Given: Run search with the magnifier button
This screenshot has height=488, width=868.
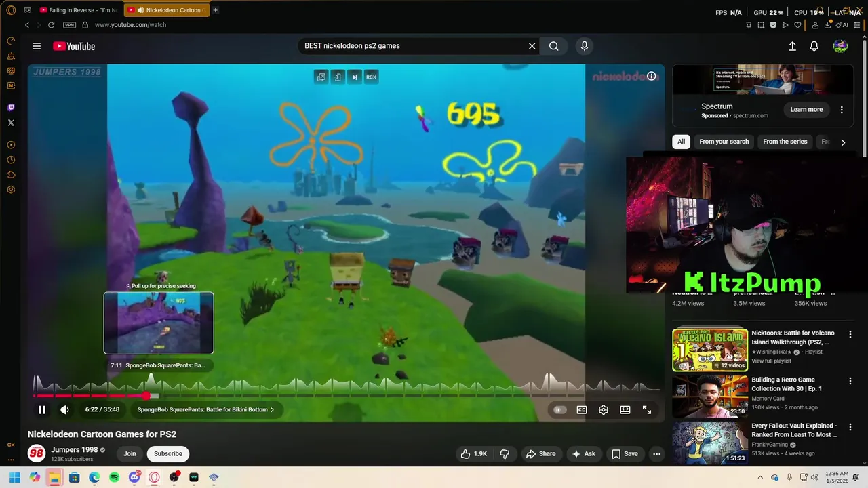Looking at the screenshot, I should pyautogui.click(x=554, y=46).
